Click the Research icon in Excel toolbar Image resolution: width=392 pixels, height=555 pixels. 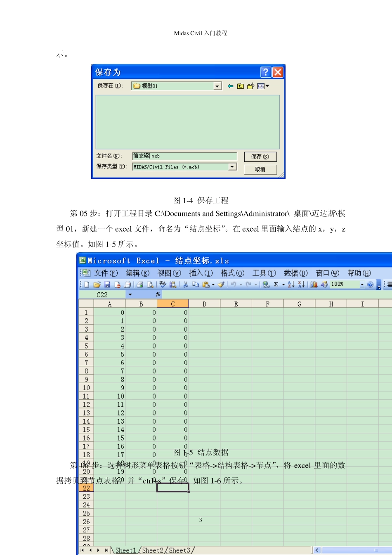[173, 285]
